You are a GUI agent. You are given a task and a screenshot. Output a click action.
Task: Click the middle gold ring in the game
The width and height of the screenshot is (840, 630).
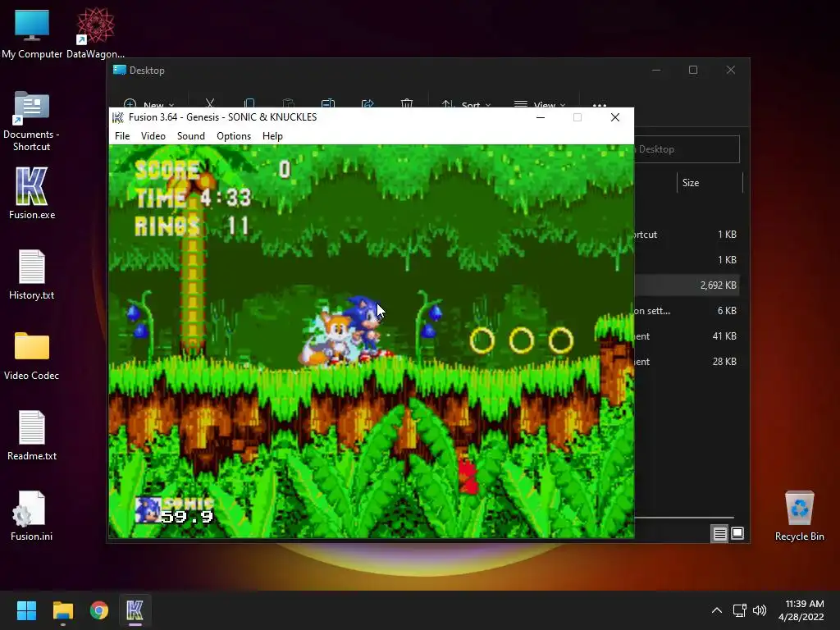pyautogui.click(x=521, y=340)
